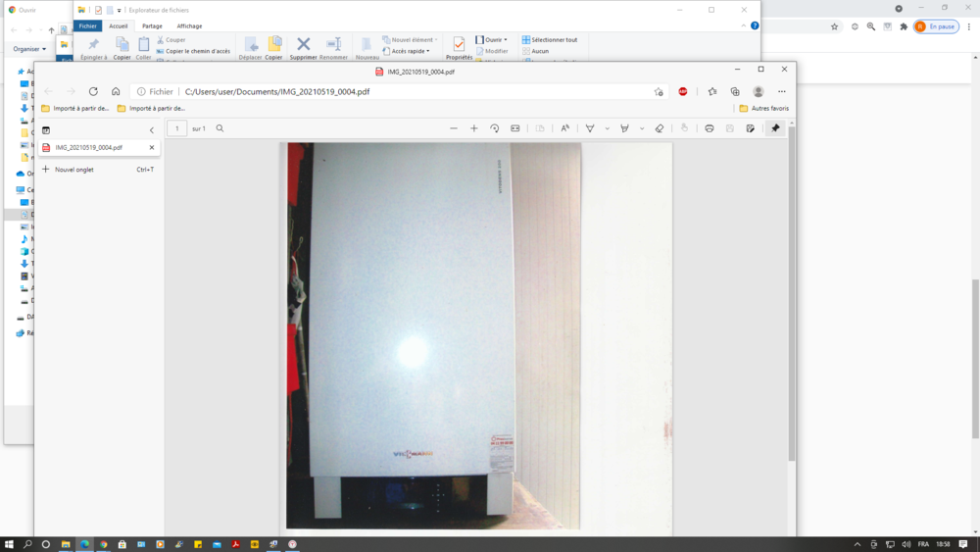Viewport: 980px width, 552px height.
Task: Switch to the Partage ribbon tab
Action: pyautogui.click(x=152, y=26)
